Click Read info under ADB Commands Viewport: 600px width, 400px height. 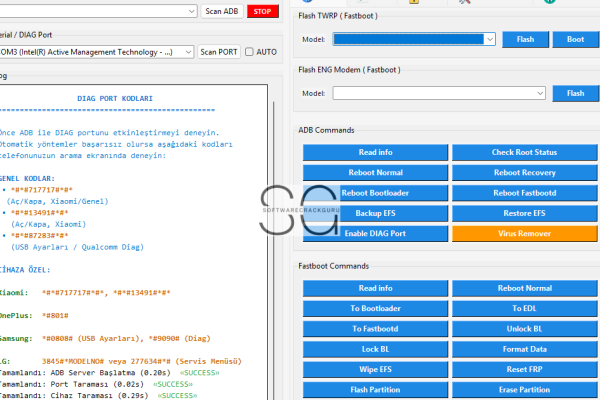tap(375, 152)
